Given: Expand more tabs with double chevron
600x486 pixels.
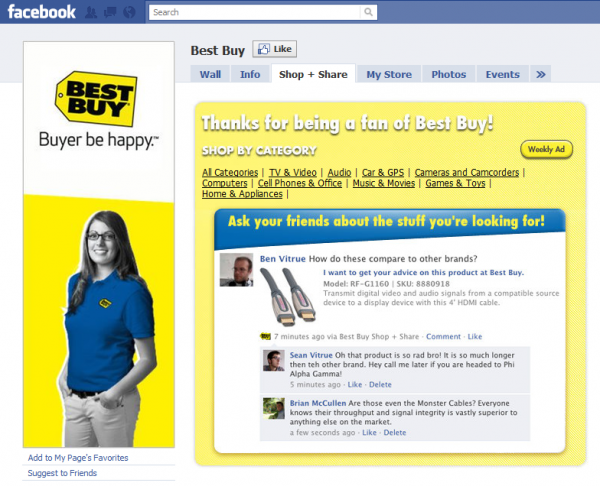Looking at the screenshot, I should pos(541,74).
